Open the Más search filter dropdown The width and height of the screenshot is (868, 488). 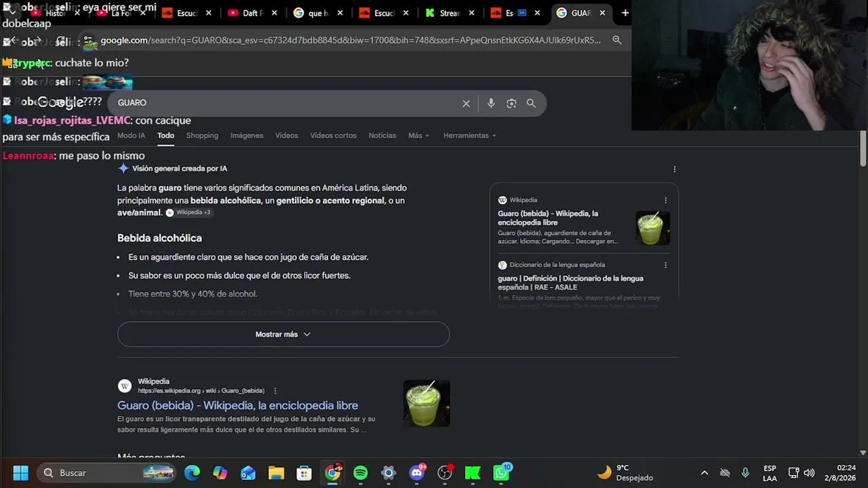coord(418,136)
